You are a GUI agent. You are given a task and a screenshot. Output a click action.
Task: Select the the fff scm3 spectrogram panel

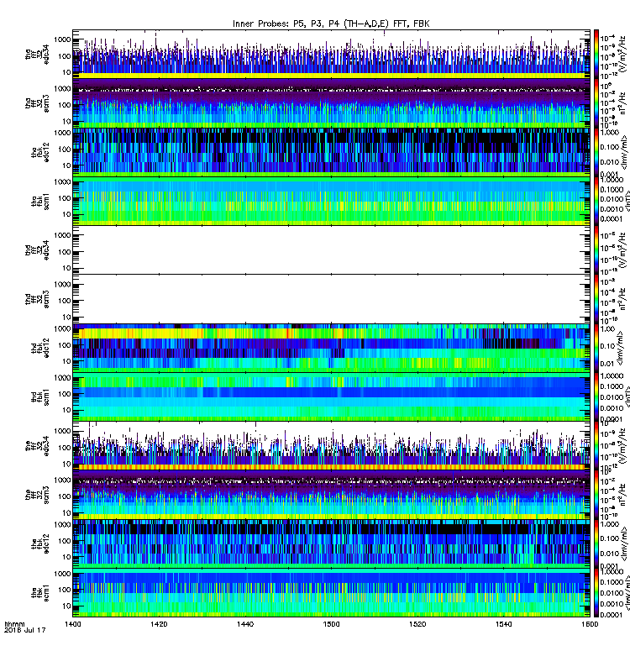(x=331, y=495)
